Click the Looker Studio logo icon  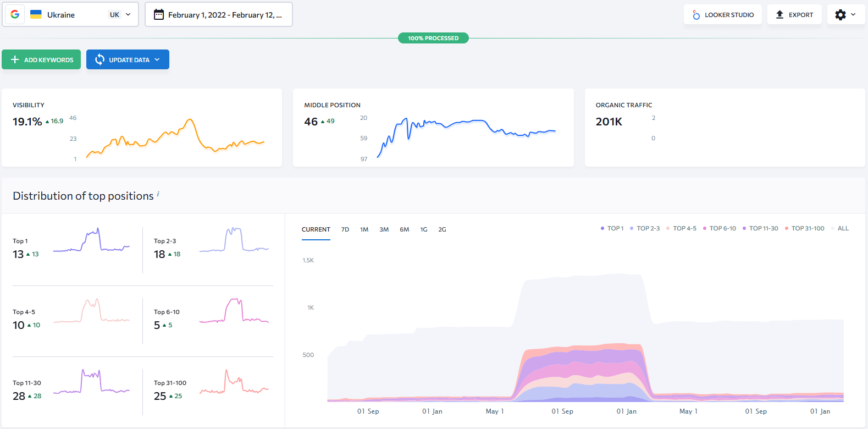click(696, 15)
